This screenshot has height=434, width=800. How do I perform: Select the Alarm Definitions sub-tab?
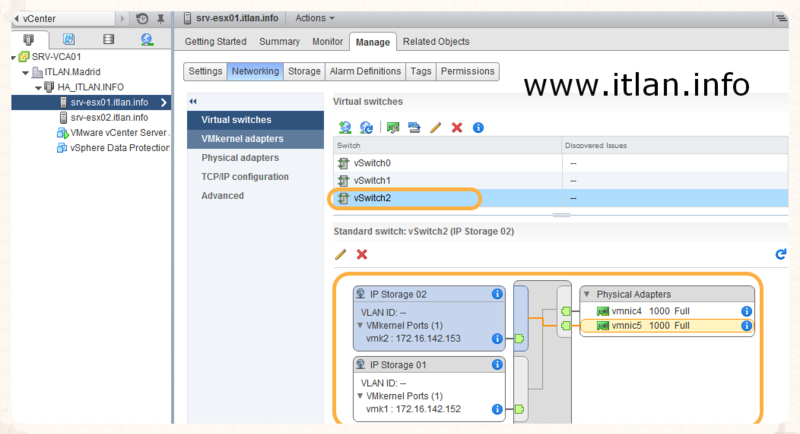(364, 71)
